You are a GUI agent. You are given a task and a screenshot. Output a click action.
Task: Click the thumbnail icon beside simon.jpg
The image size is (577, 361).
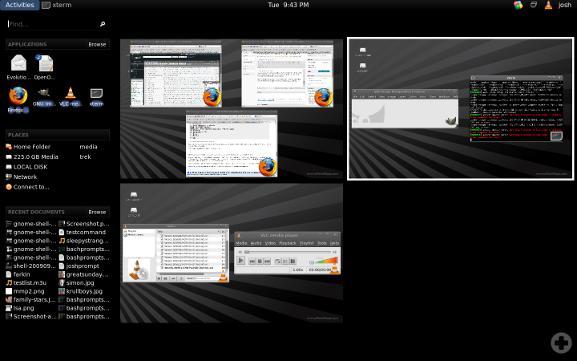point(62,283)
